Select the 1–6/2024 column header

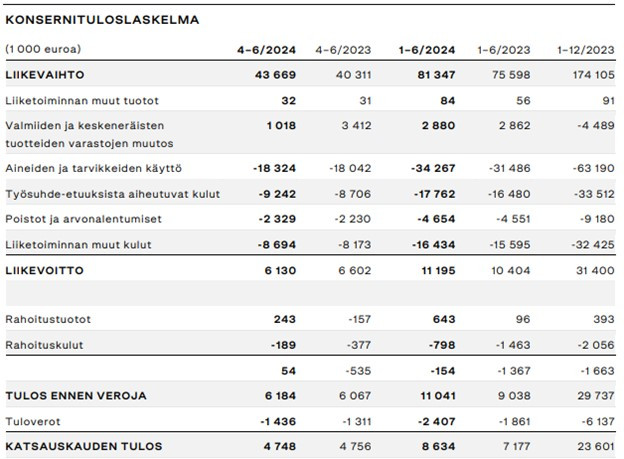[x=427, y=50]
